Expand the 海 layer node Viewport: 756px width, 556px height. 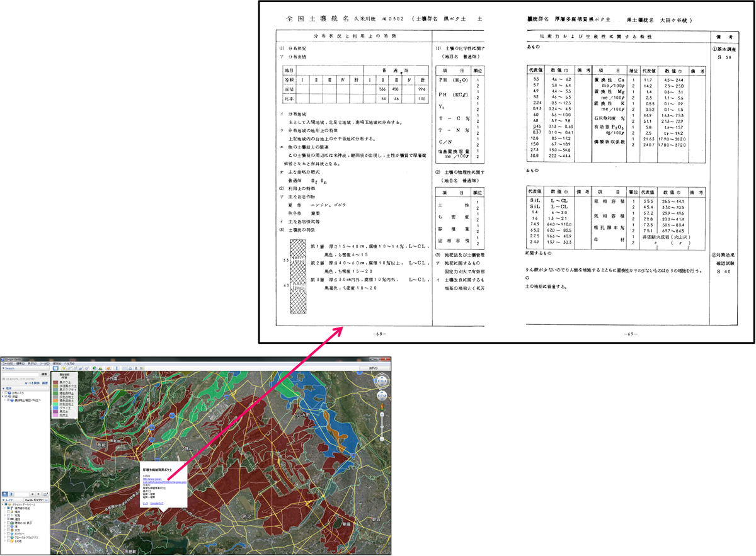[5, 526]
